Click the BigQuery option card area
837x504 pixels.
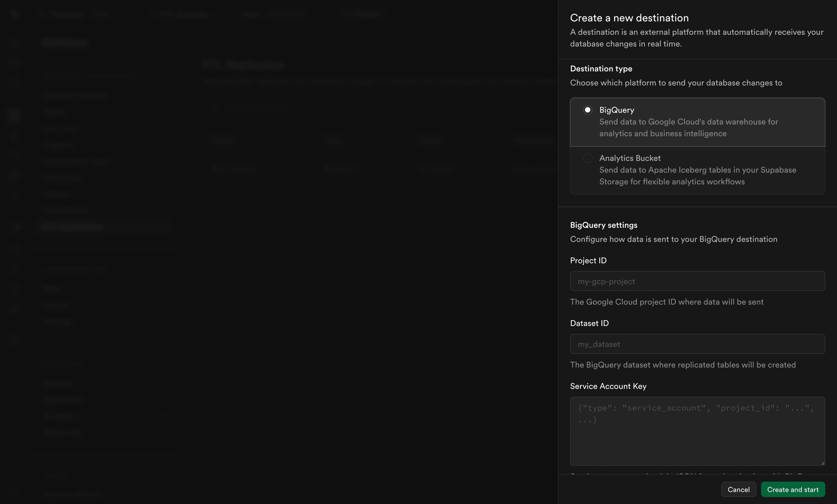pos(697,122)
